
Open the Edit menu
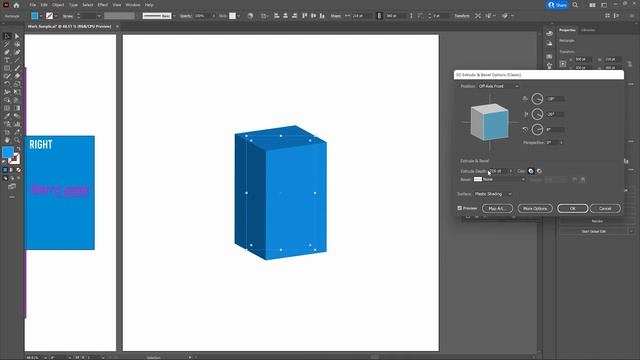pyautogui.click(x=44, y=5)
